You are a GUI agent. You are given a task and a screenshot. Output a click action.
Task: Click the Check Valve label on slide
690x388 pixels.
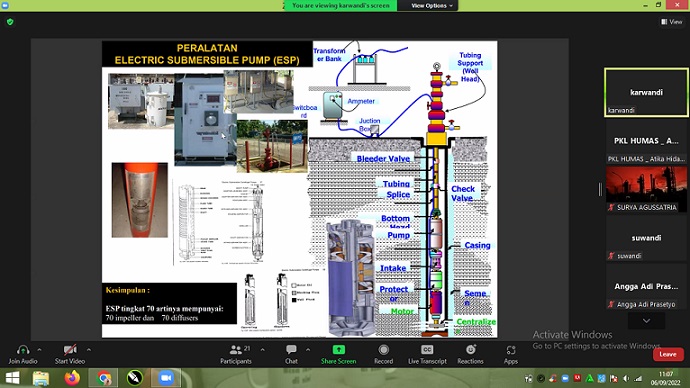(x=462, y=194)
